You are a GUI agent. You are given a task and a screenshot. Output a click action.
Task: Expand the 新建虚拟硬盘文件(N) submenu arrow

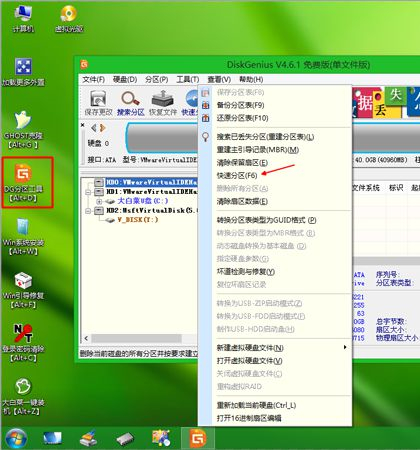coord(345,347)
